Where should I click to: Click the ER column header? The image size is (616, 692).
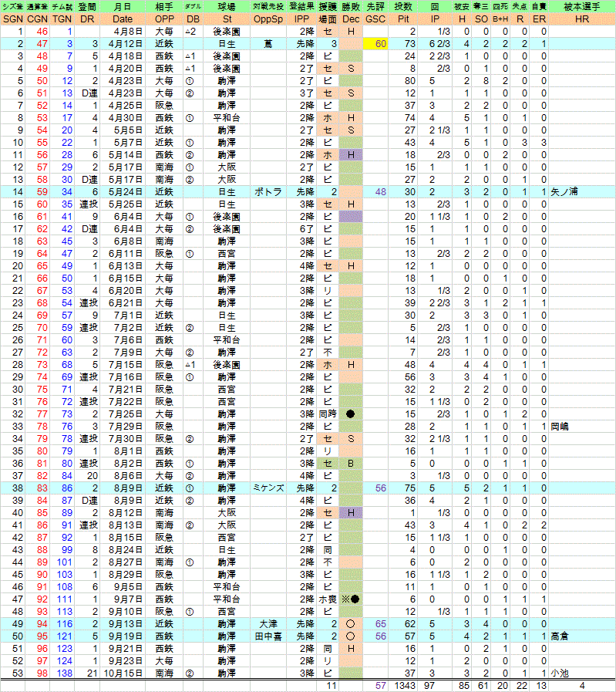point(539,19)
